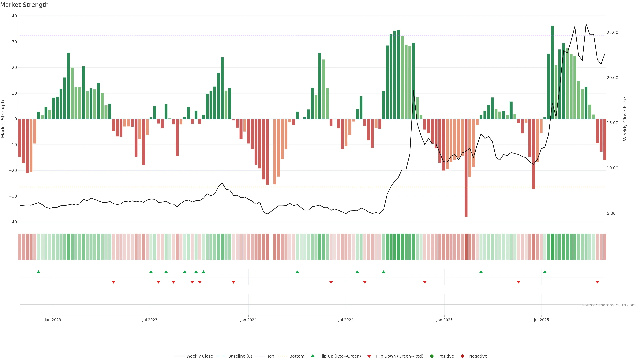
Task: Click the last red flip-down marker at far right
Action: coord(597,282)
